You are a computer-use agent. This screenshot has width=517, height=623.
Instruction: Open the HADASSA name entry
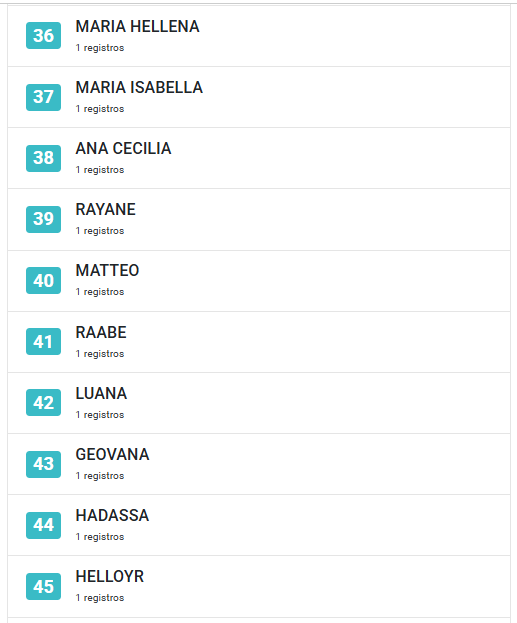(x=112, y=516)
